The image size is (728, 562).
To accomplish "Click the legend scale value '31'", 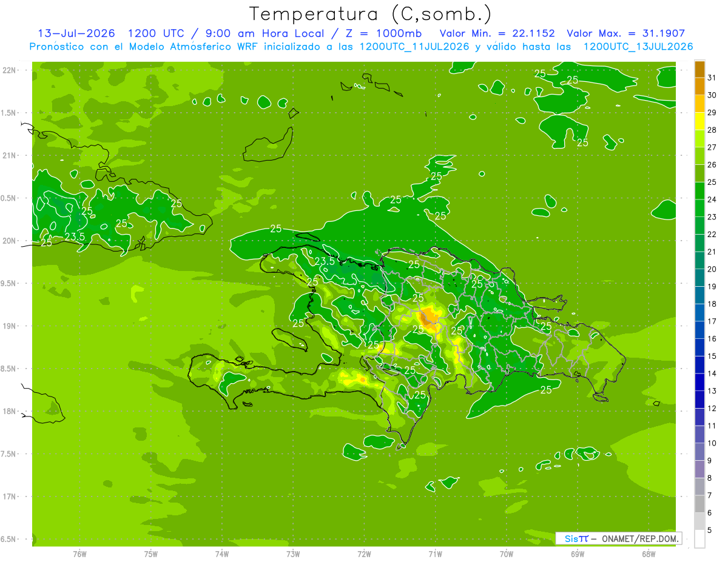I will (712, 78).
